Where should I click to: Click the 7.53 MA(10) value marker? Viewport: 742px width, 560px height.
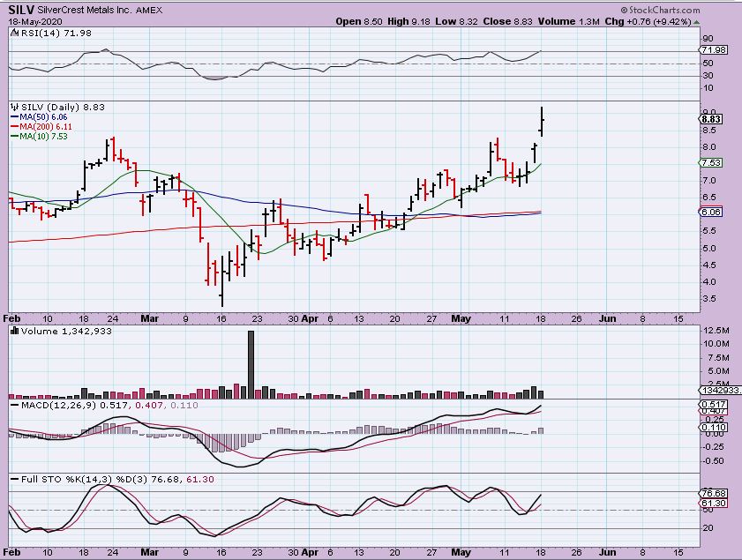(711, 163)
